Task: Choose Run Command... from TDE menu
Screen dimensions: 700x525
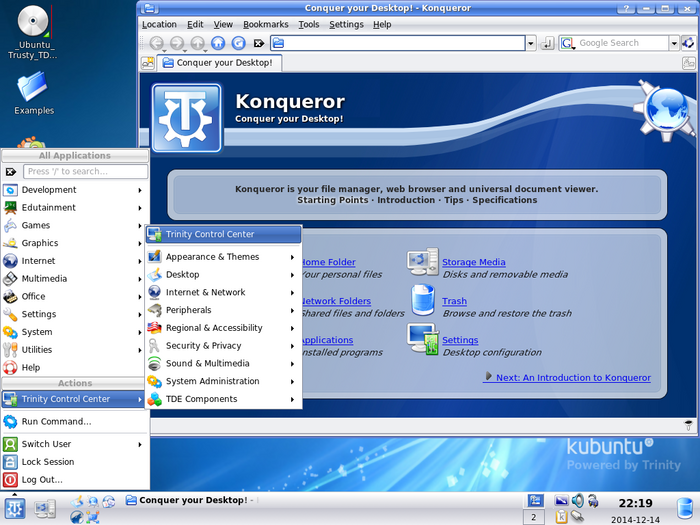Action: tap(75, 421)
